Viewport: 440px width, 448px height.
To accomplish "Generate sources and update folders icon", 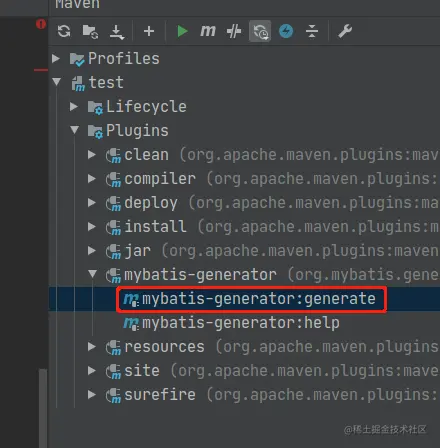I will [x=90, y=31].
